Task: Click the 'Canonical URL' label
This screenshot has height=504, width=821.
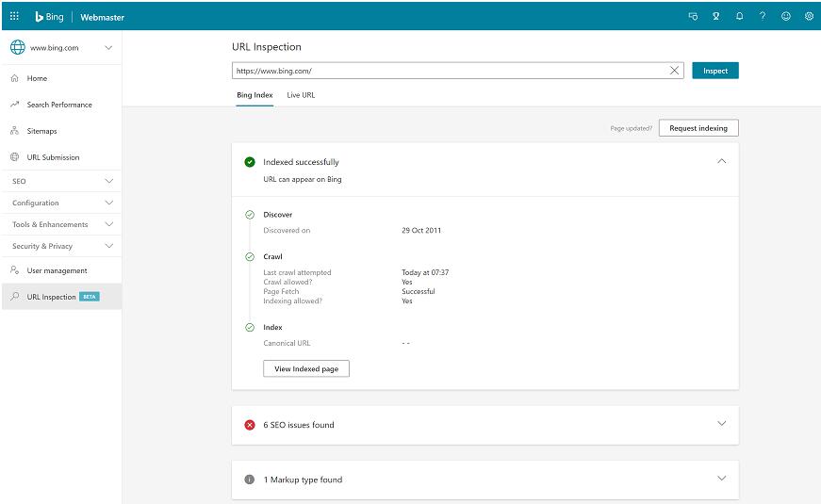Action: tap(287, 343)
